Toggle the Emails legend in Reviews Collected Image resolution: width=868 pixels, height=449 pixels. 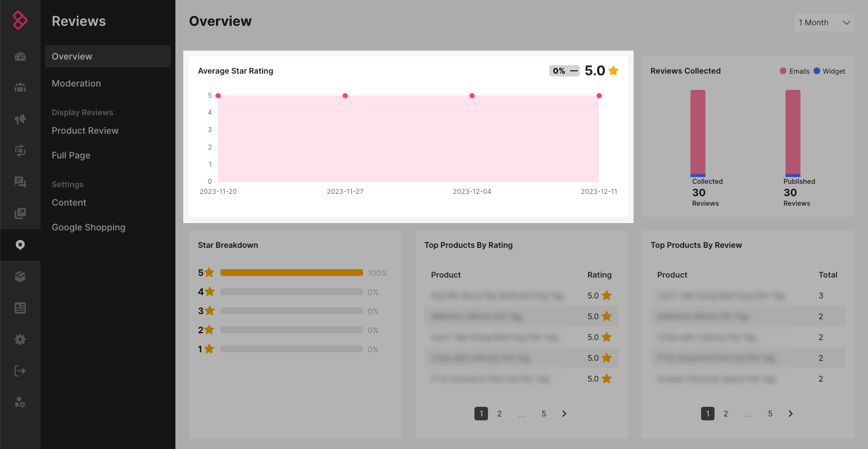(x=794, y=71)
